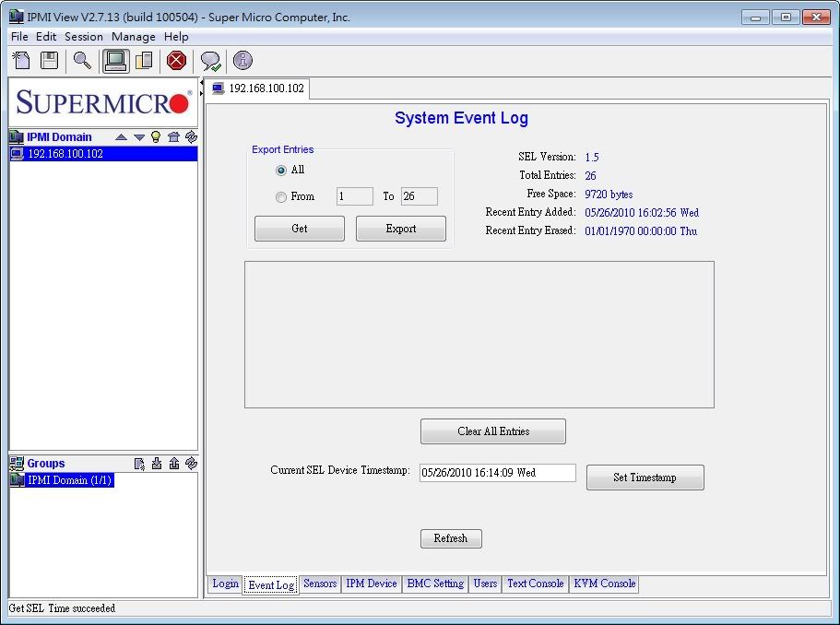The height and width of the screenshot is (625, 840).
Task: Collapse the left pane with the left arrow
Action: (202, 83)
